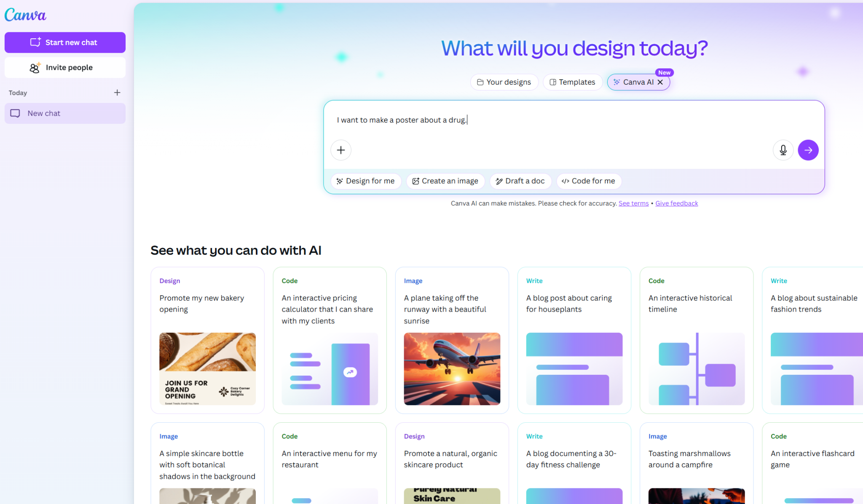Click the send arrow to submit prompt
Screen dimensions: 863x504
click(808, 150)
